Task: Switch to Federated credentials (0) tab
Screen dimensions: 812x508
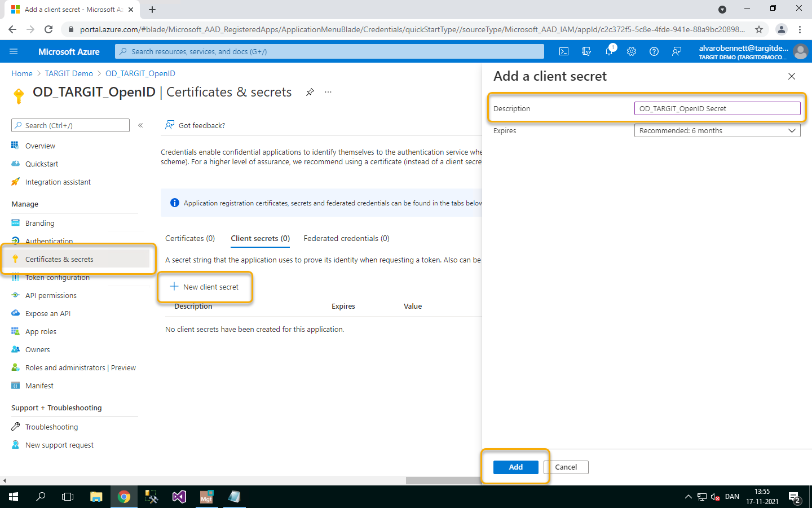Action: (x=347, y=238)
